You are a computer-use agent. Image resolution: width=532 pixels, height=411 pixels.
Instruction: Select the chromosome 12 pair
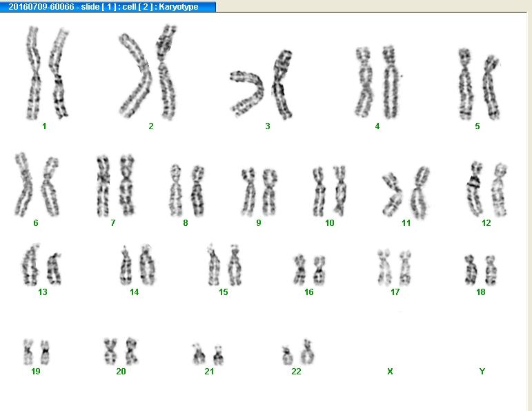pyautogui.click(x=487, y=189)
